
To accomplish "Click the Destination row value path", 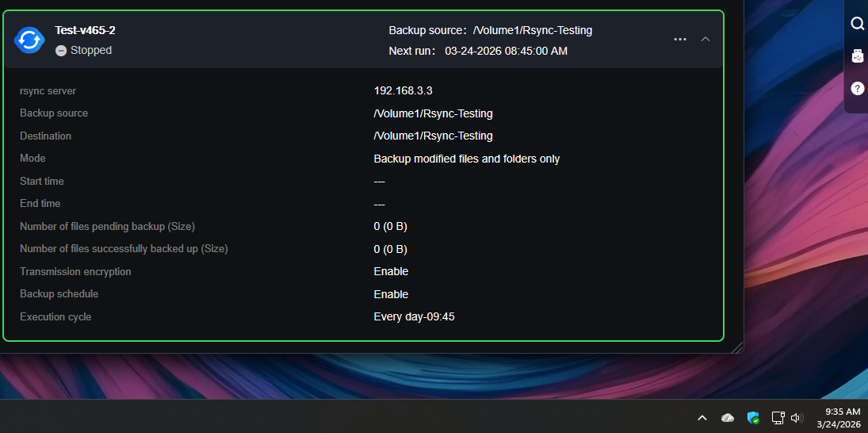I will (433, 136).
